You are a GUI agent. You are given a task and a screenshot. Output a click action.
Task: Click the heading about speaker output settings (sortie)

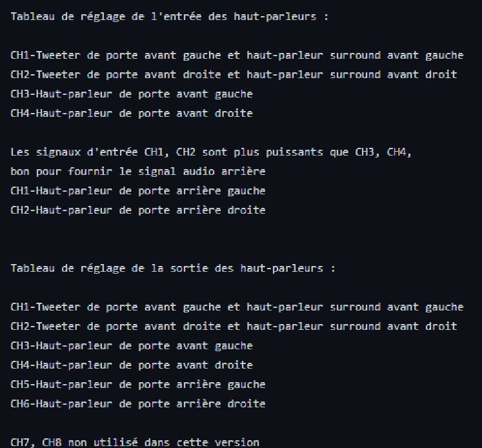coord(172,269)
